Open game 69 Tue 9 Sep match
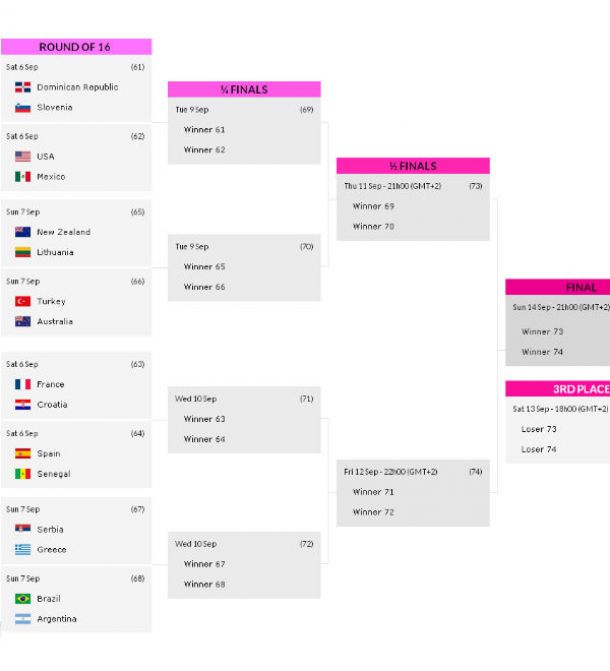Image resolution: width=610 pixels, height=671 pixels. coord(244,131)
